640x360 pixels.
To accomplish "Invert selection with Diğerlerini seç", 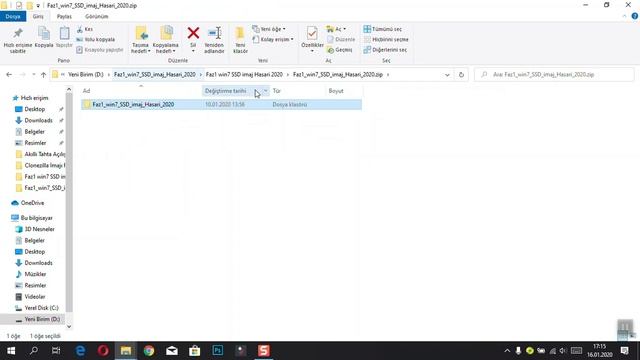I will [x=385, y=50].
